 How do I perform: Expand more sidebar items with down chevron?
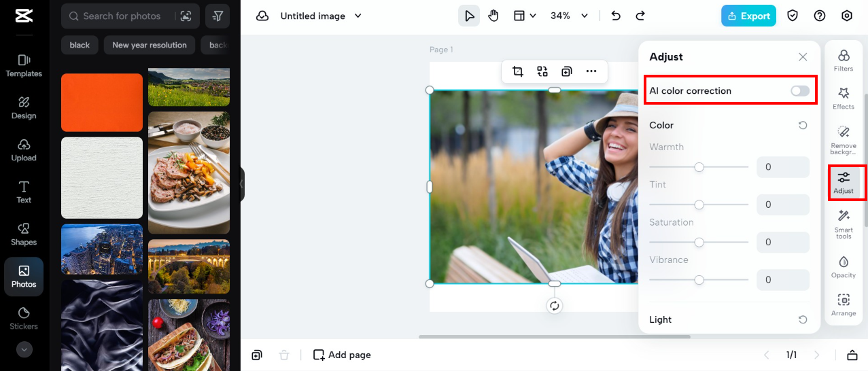pyautogui.click(x=24, y=349)
